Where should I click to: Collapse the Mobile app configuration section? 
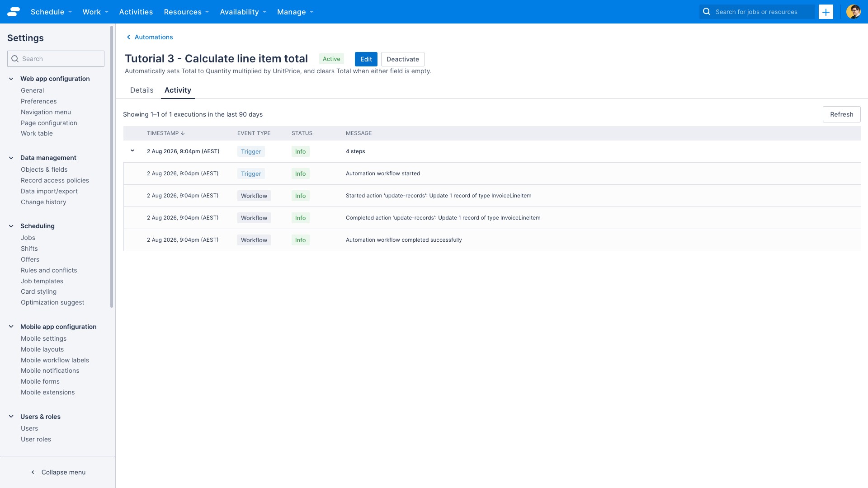tap(11, 327)
